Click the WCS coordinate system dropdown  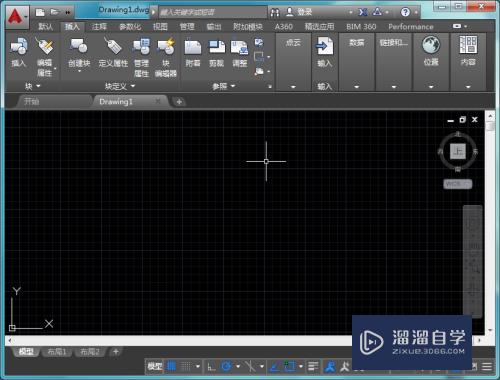pos(458,184)
